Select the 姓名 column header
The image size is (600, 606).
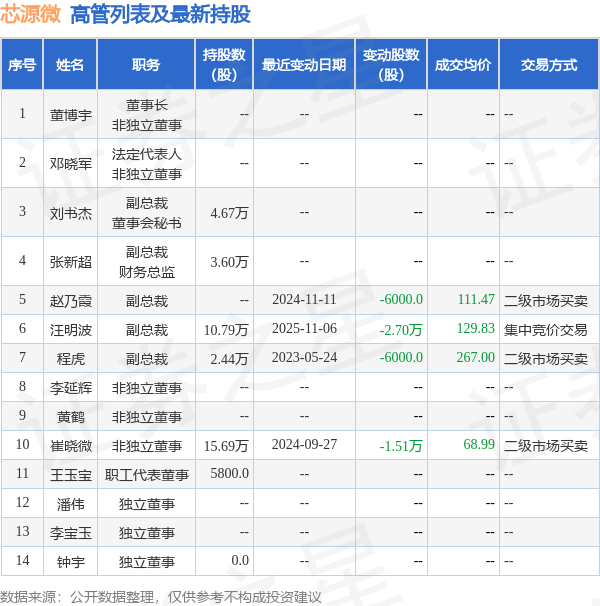click(x=70, y=65)
